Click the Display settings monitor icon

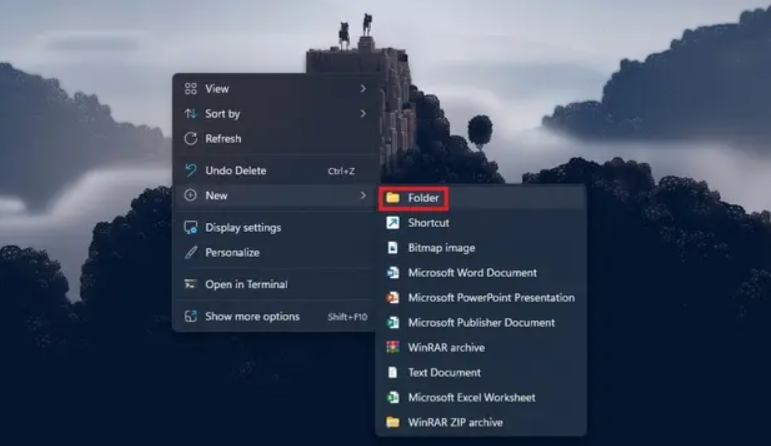click(x=191, y=227)
